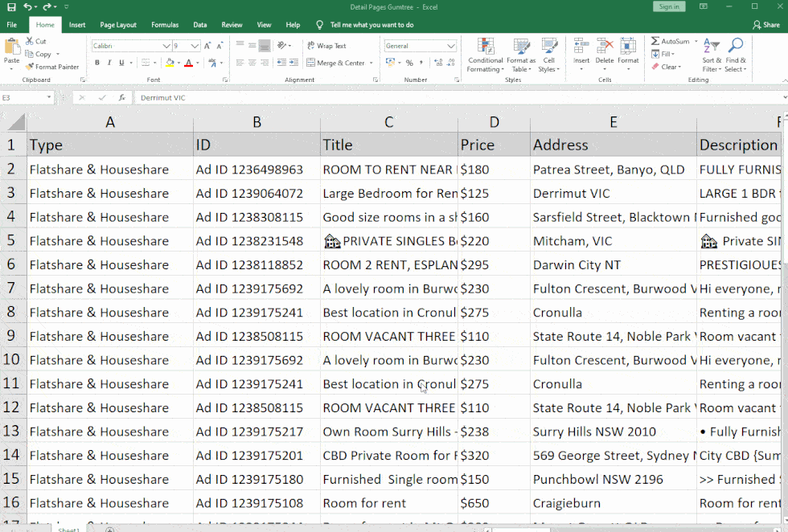Click Increase Font Size icon
The height and width of the screenshot is (532, 788).
tap(208, 46)
